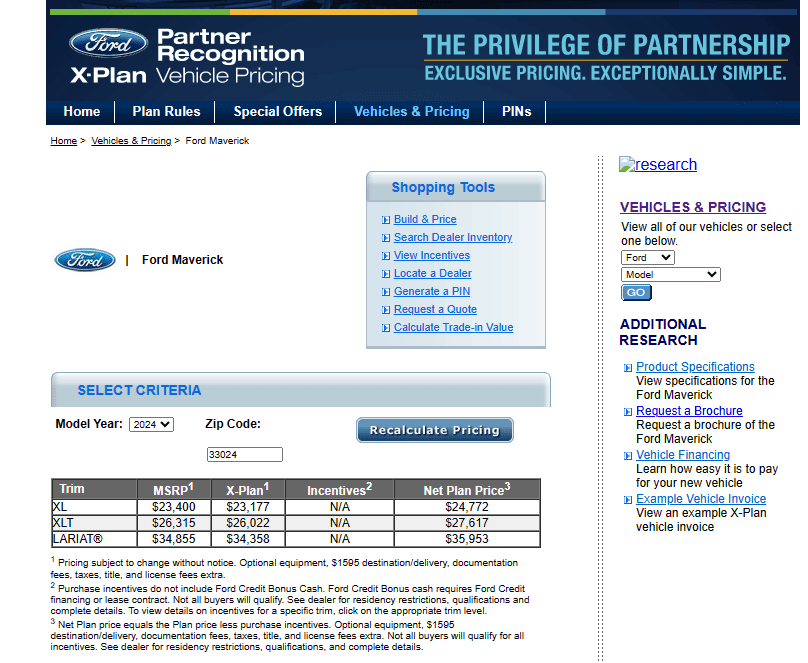Open the Special Offers navigation tab

277,112
